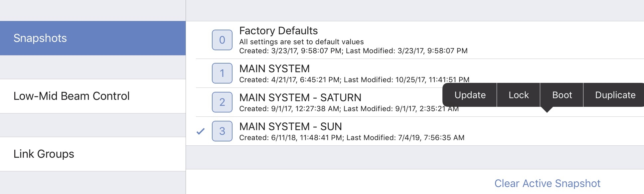Viewport: 644px width, 194px height.
Task: Choose Update in the popup menu
Action: tap(470, 95)
